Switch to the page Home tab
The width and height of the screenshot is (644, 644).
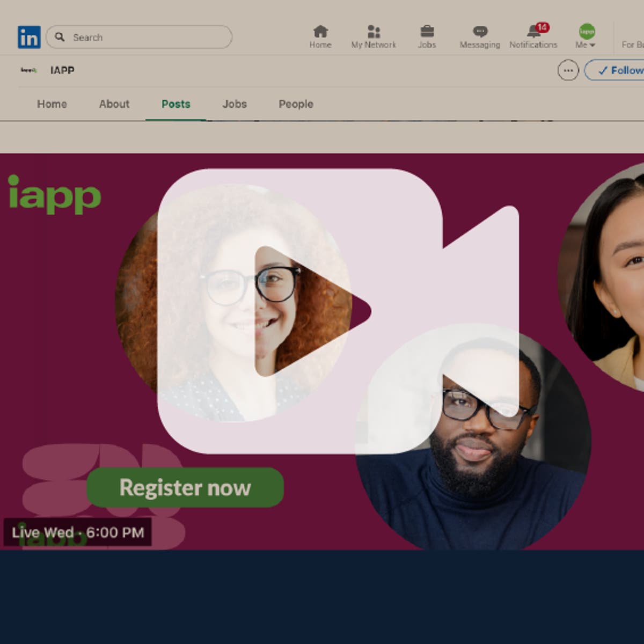click(52, 104)
